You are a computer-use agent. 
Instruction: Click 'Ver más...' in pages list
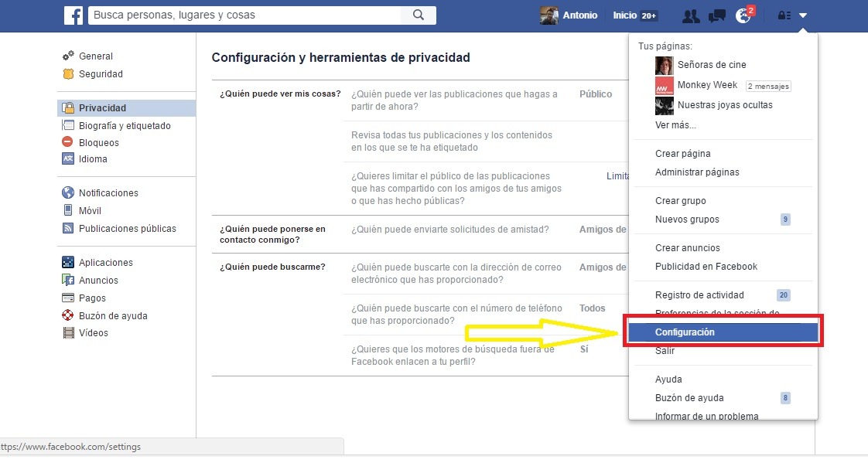click(675, 125)
